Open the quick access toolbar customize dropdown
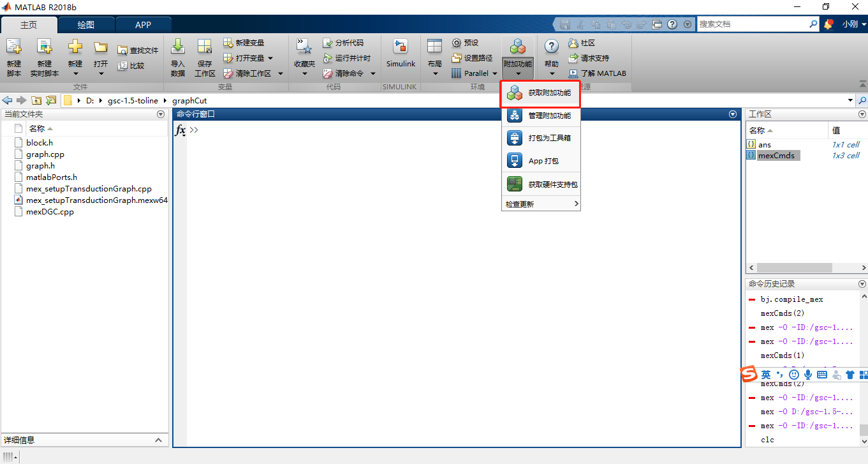 (687, 24)
